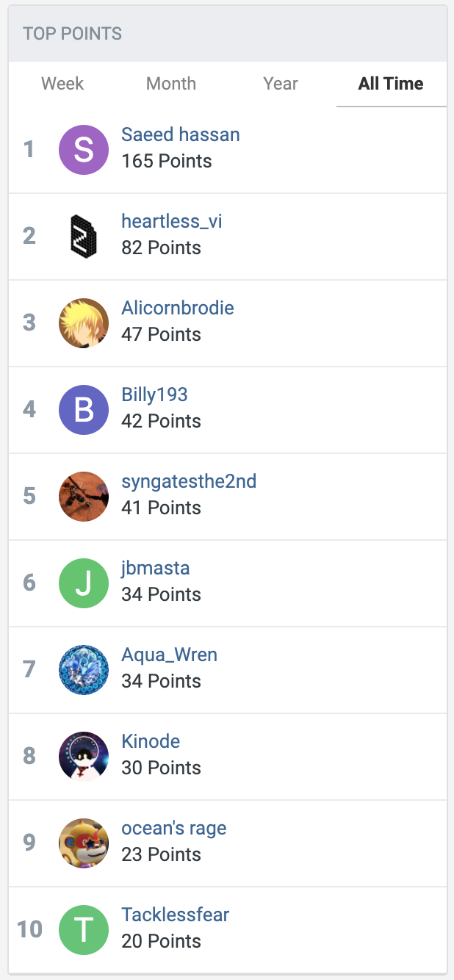Viewport: 454px width, 980px height.
Task: Select the All Time tab
Action: click(x=391, y=84)
